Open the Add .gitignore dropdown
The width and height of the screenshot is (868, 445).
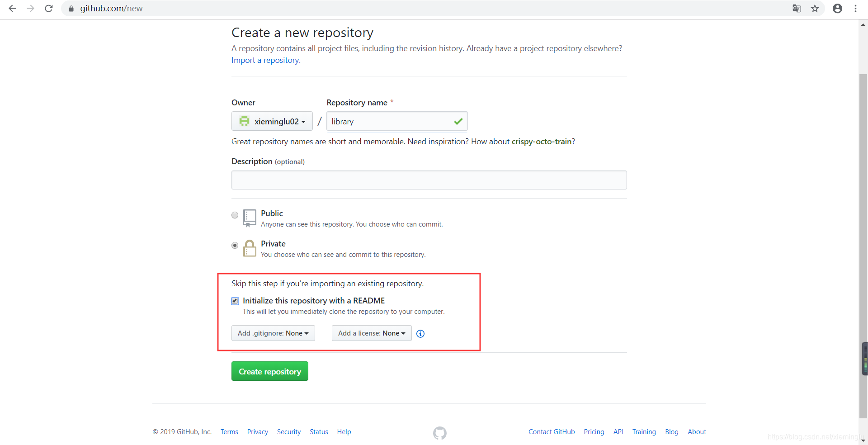[273, 333]
